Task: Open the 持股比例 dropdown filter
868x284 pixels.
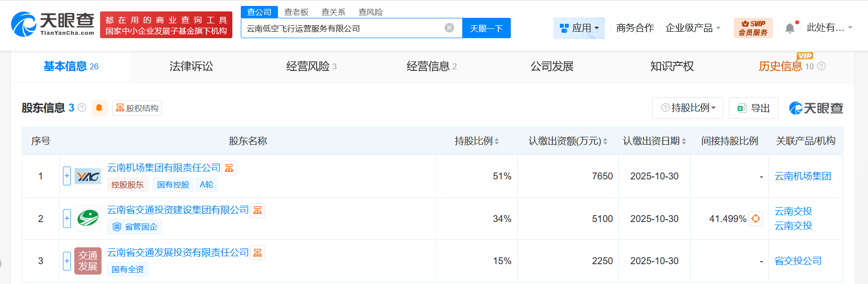Action: pos(688,108)
